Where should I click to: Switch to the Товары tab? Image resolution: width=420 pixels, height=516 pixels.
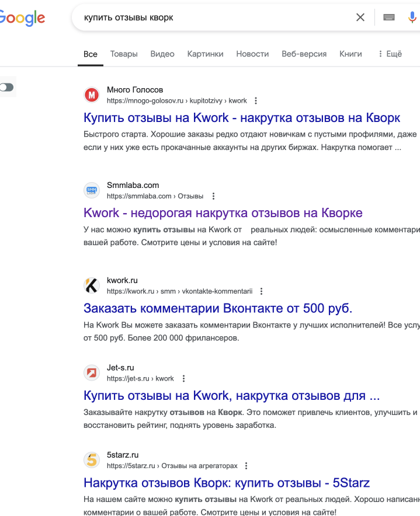(124, 54)
